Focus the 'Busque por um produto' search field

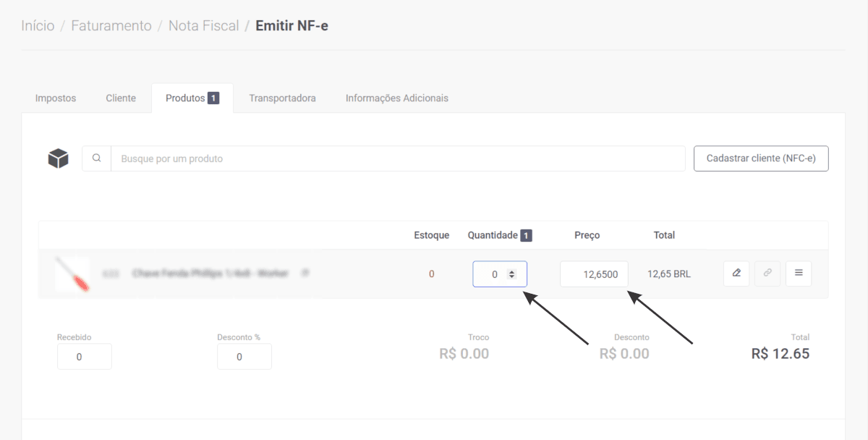click(x=398, y=158)
